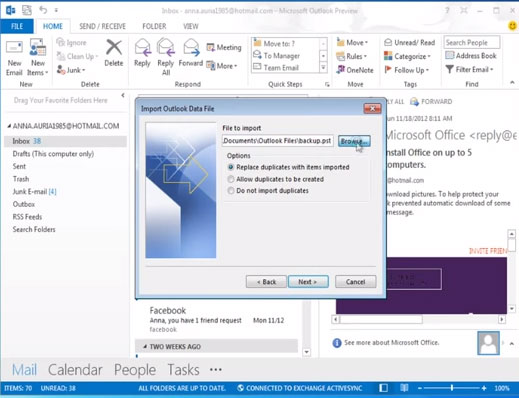519x398 pixels.
Task: Click the Undo arrow in title bar
Action: point(43,10)
